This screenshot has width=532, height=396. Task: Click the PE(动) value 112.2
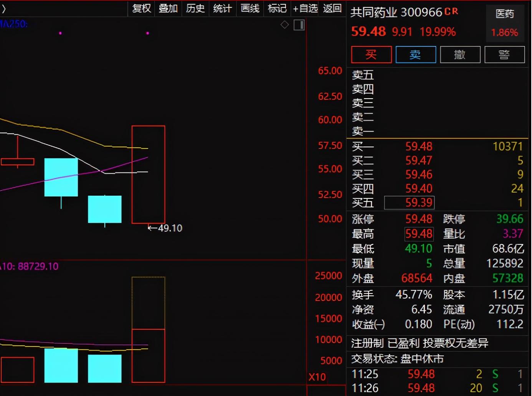tap(510, 324)
